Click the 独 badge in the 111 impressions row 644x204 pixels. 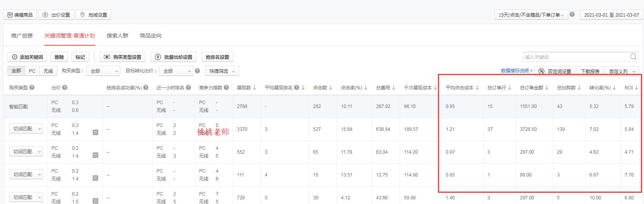coord(95,178)
